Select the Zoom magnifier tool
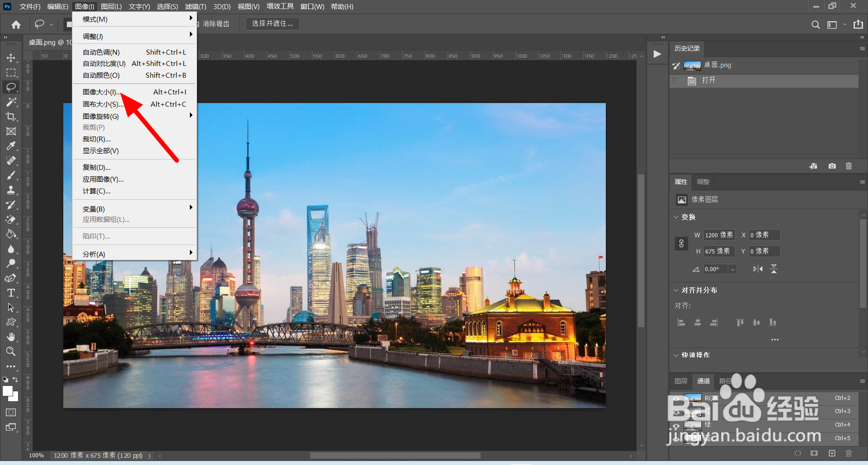 point(11,351)
